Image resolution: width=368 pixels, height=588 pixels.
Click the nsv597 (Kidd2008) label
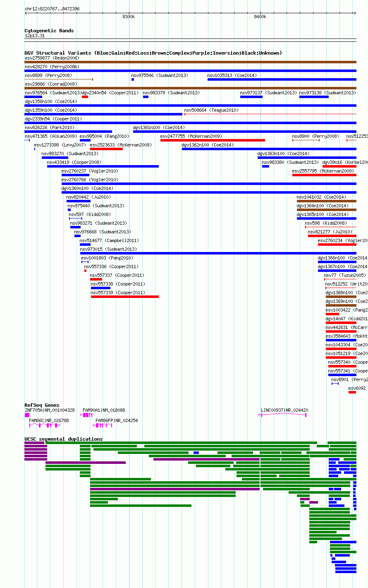(90, 214)
